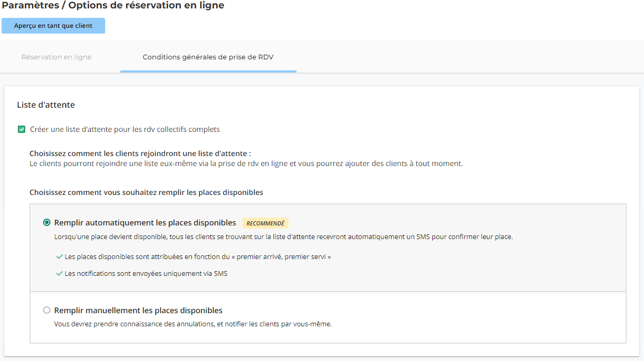Image resolution: width=644 pixels, height=361 pixels.
Task: Click the 'Les notifications sont envoyées uniquement via SMS' line
Action: (146, 274)
